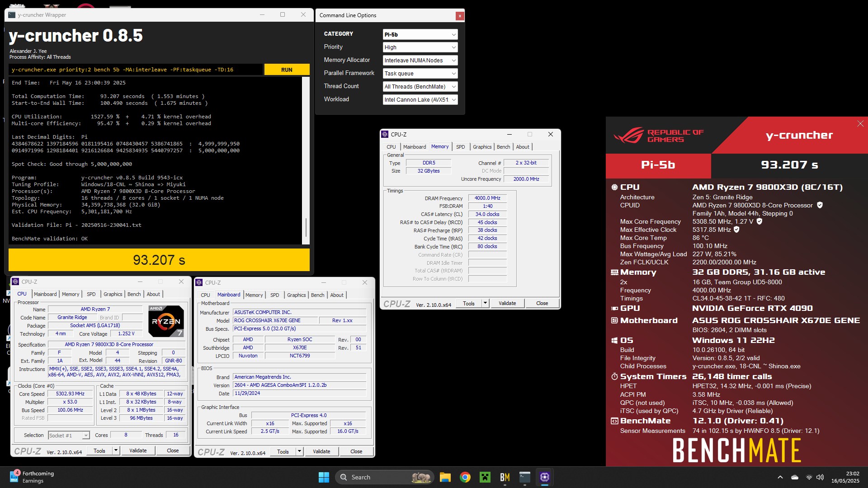868x488 pixels.
Task: Close the Command Line Options panel
Action: point(460,16)
